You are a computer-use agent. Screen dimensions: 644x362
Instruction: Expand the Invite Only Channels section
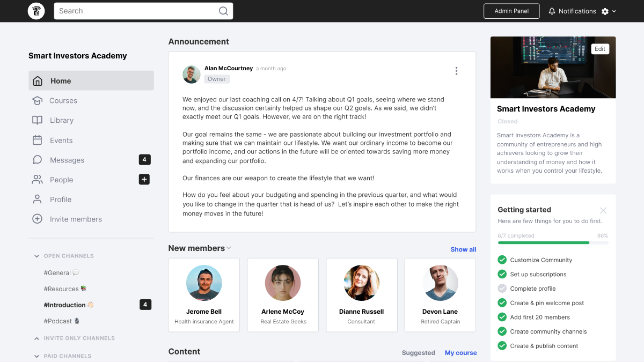click(36, 338)
